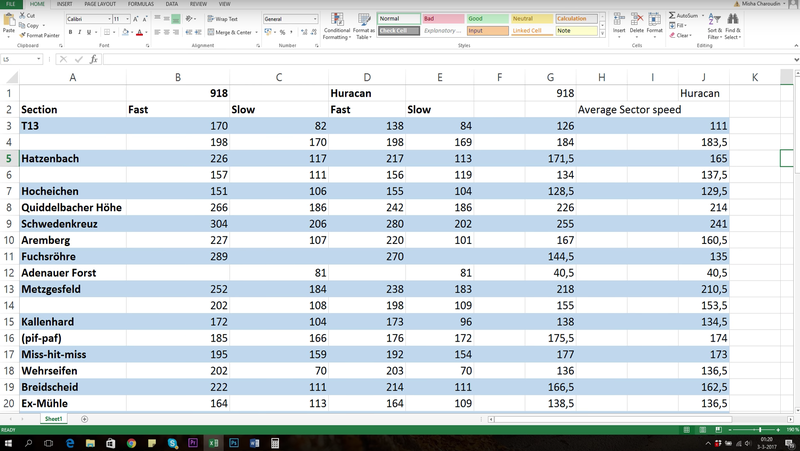Select the Format Painter brush
This screenshot has height=451, width=800.
22,35
